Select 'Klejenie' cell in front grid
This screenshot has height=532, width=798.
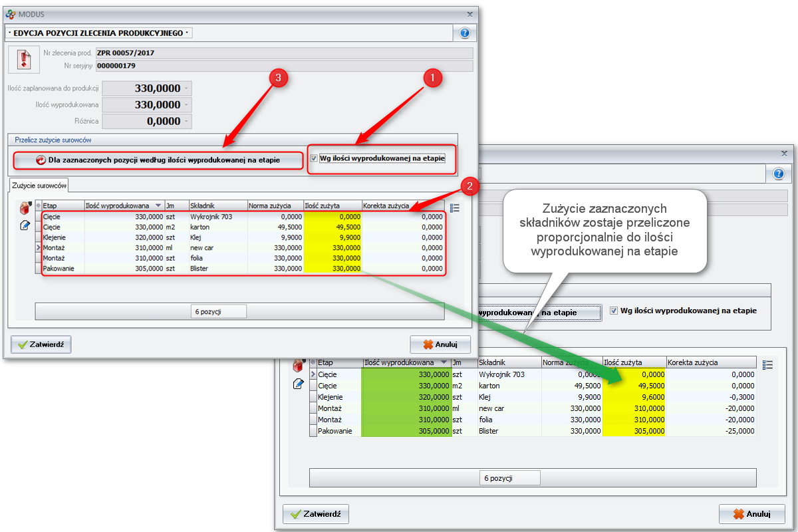click(x=63, y=237)
